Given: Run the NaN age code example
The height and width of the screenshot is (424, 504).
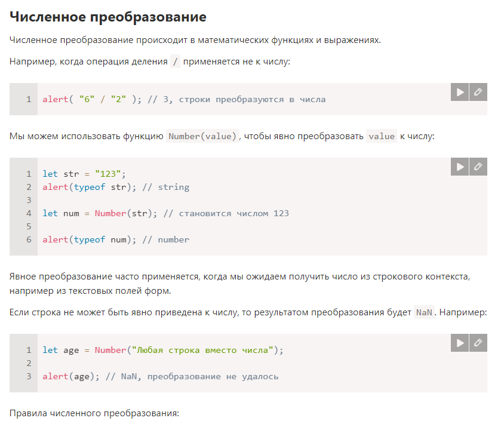Looking at the screenshot, I should click(x=460, y=343).
